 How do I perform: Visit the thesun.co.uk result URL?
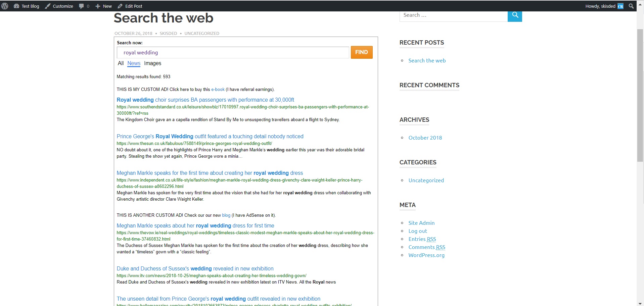click(x=194, y=143)
